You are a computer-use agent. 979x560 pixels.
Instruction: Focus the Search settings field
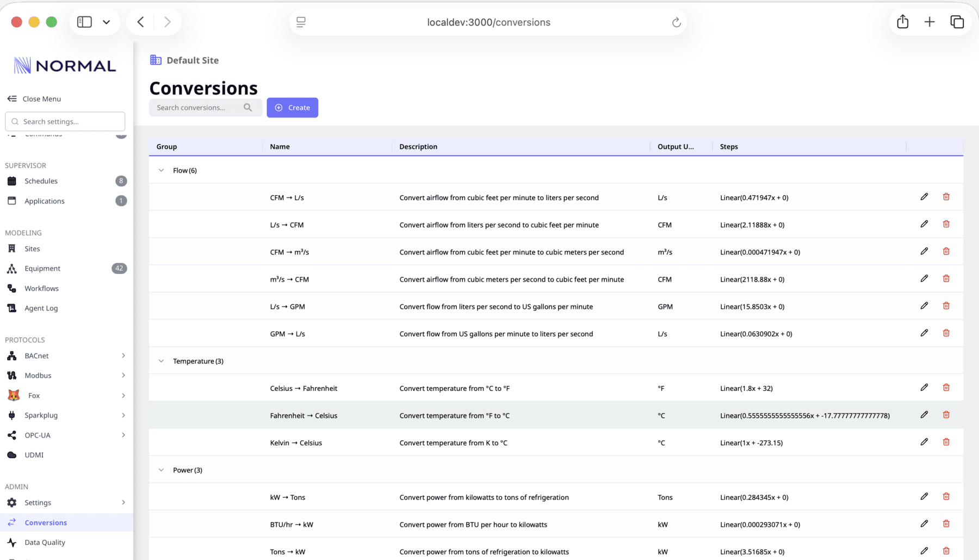click(x=65, y=121)
